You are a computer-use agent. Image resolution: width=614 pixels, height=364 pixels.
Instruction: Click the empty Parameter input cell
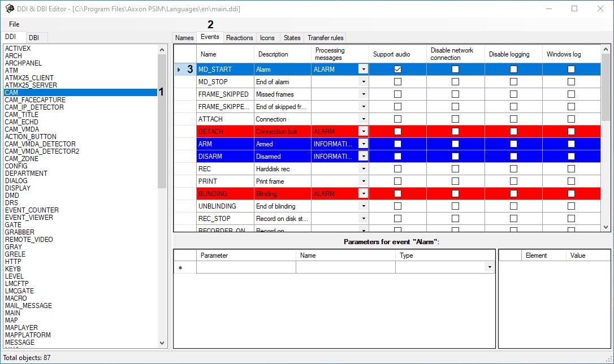click(246, 267)
